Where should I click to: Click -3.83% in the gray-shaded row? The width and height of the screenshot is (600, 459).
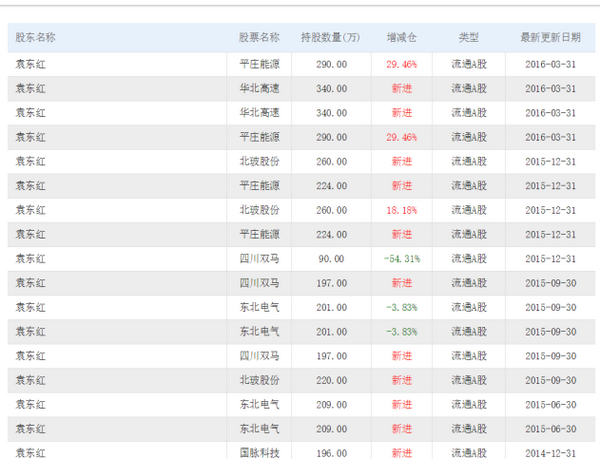click(x=402, y=332)
